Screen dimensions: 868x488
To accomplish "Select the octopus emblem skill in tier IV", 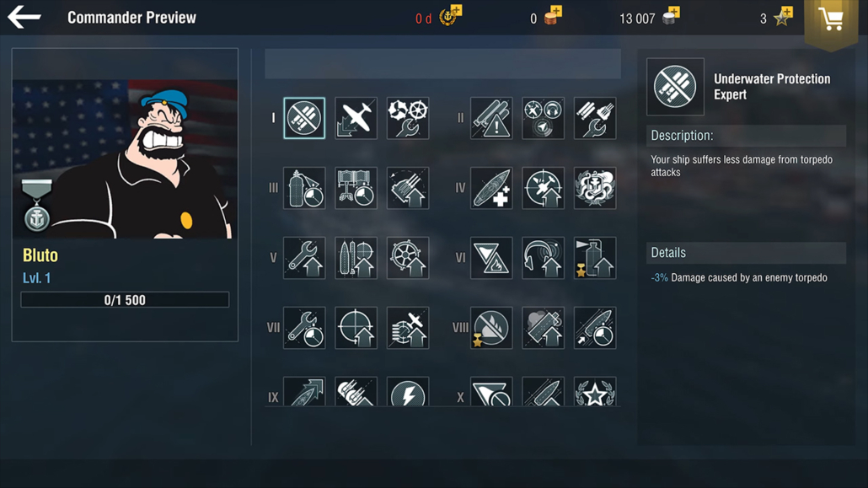I will tap(595, 188).
